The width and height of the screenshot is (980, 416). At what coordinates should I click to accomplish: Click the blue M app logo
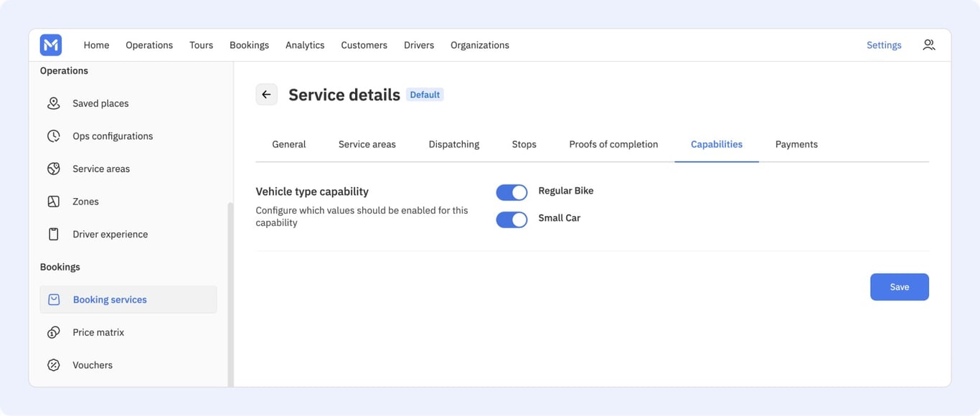point(51,44)
